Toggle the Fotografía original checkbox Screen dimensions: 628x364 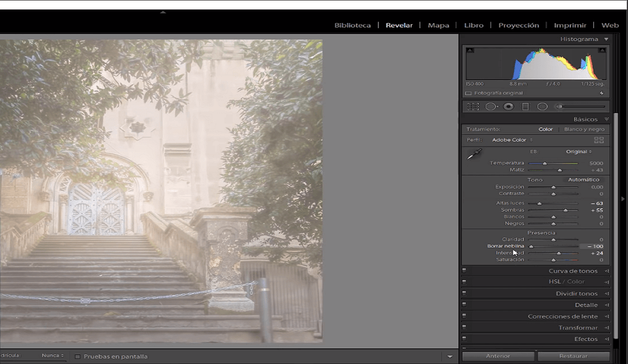(x=468, y=93)
